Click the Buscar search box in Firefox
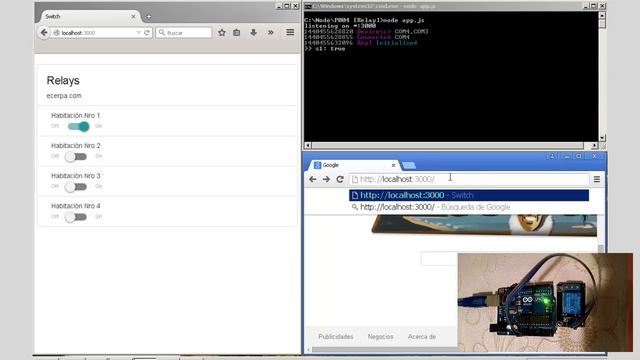This screenshot has height=360, width=640. [x=184, y=33]
